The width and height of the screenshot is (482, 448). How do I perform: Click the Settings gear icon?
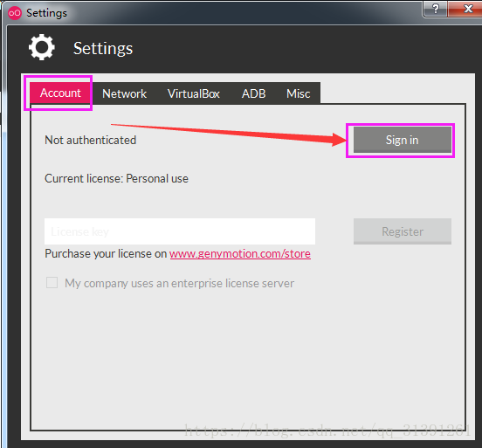pyautogui.click(x=42, y=47)
